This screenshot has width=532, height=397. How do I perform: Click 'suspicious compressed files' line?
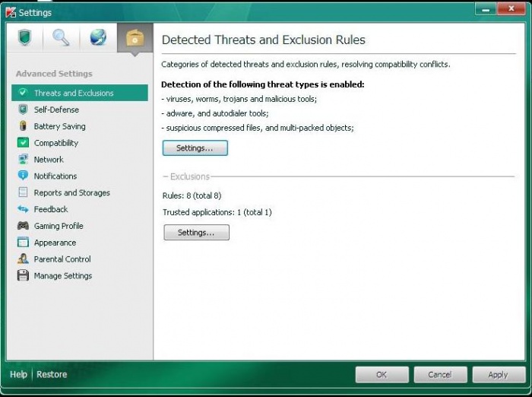pyautogui.click(x=258, y=128)
